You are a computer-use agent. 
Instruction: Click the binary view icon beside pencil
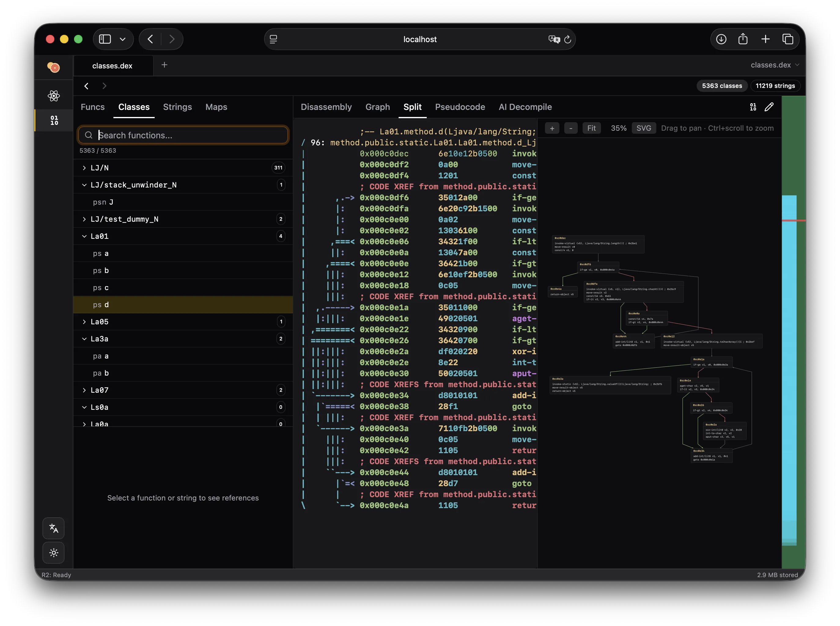click(753, 107)
